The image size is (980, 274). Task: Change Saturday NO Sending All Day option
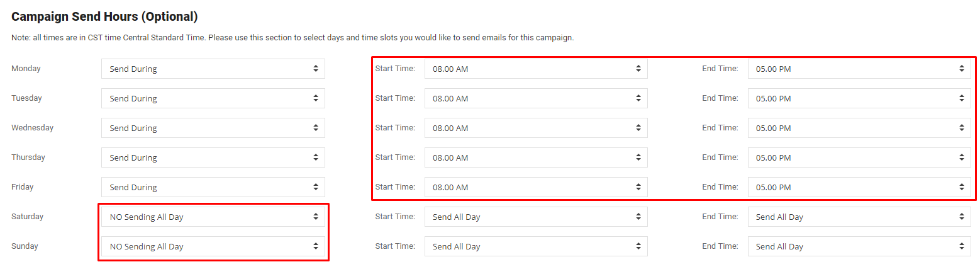(x=213, y=217)
